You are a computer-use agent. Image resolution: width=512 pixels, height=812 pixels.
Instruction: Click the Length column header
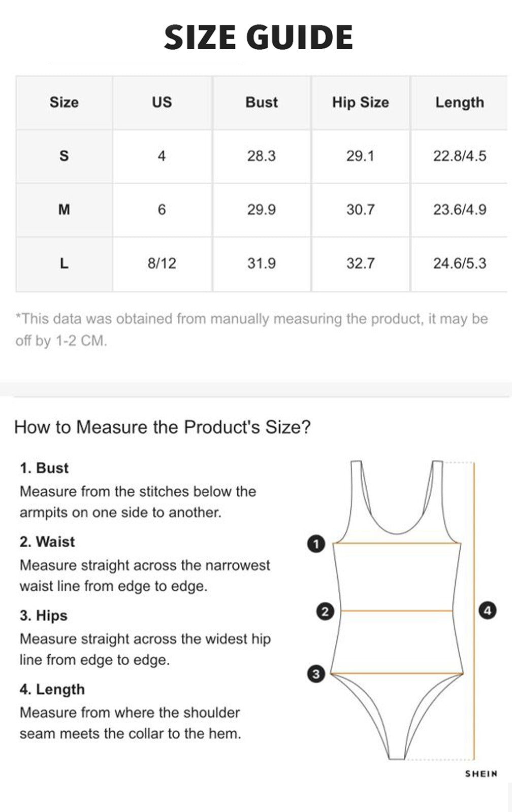(459, 103)
